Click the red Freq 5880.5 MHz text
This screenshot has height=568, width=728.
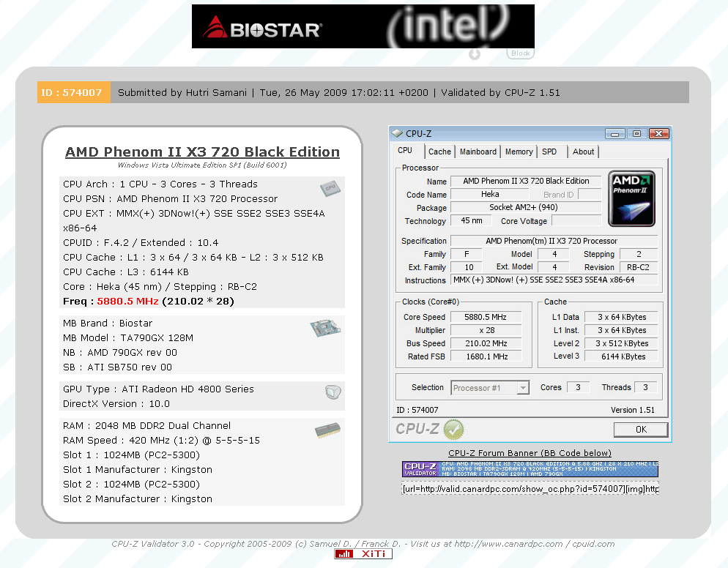tap(127, 301)
